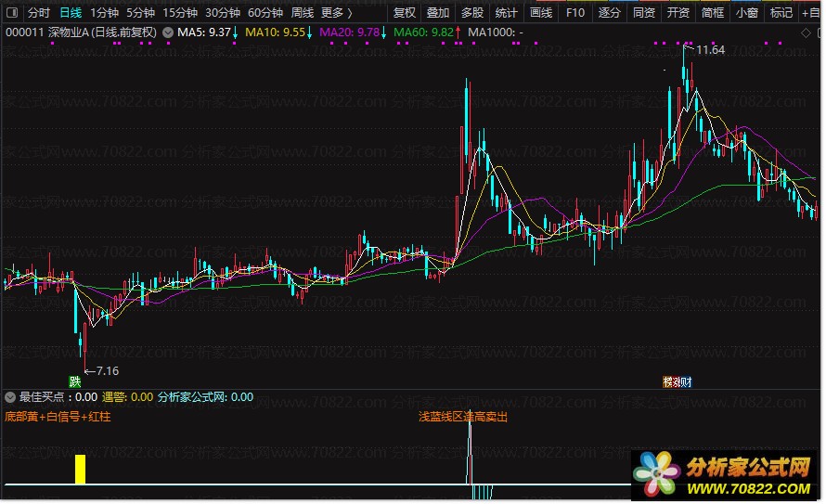Click the 标记 mark button
The width and height of the screenshot is (826, 504).
[781, 13]
